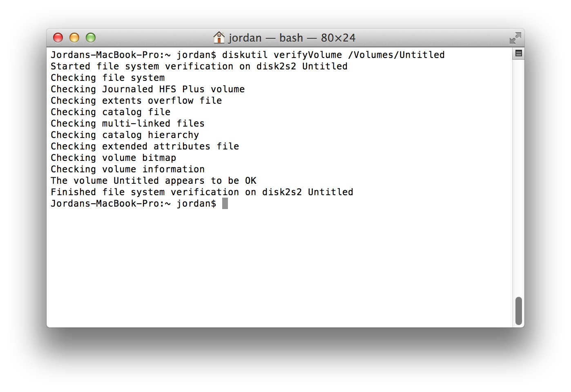The width and height of the screenshot is (571, 392).
Task: Click the 'Checking volume bitmap' line
Action: [x=113, y=158]
